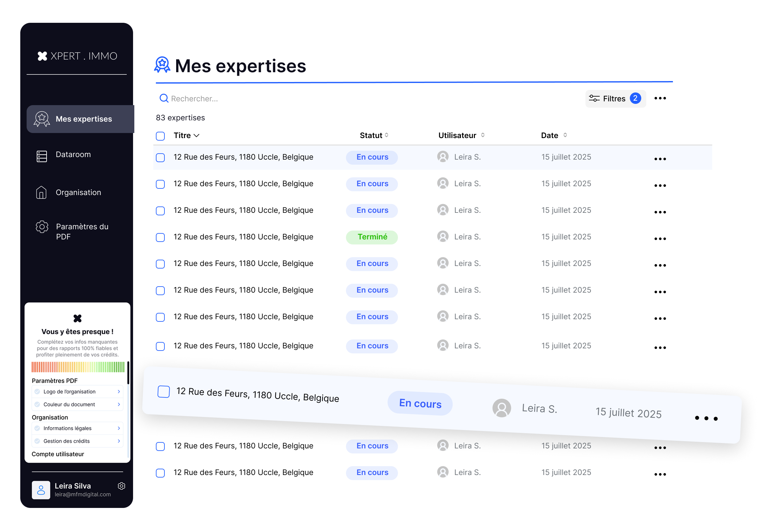The image size is (761, 532).
Task: Click the Leira Silva profile avatar
Action: pos(41,490)
